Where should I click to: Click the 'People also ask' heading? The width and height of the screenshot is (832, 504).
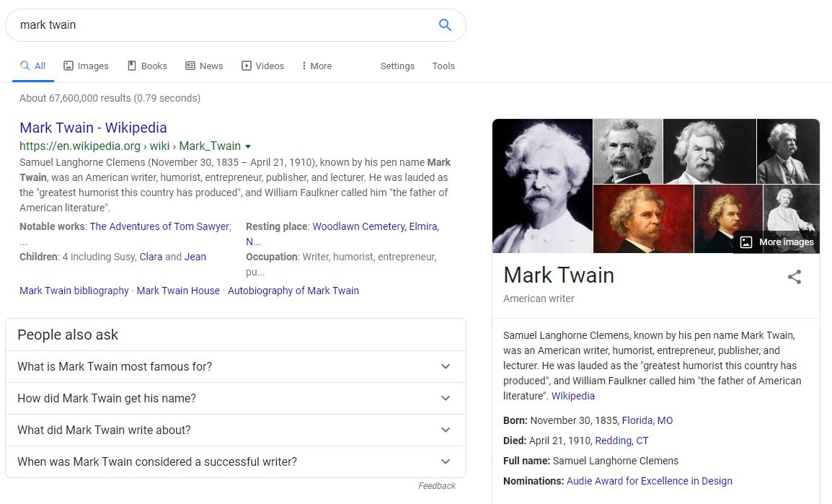point(68,335)
